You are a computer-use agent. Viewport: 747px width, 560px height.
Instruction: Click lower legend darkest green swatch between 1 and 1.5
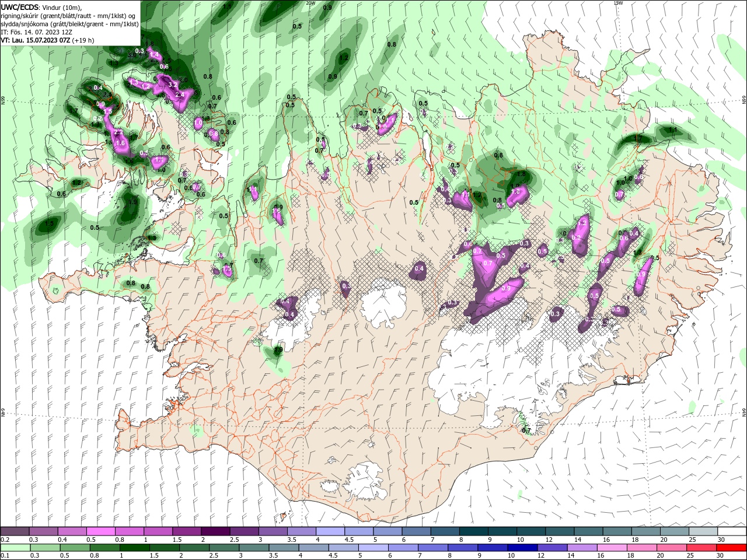pyautogui.click(x=134, y=548)
